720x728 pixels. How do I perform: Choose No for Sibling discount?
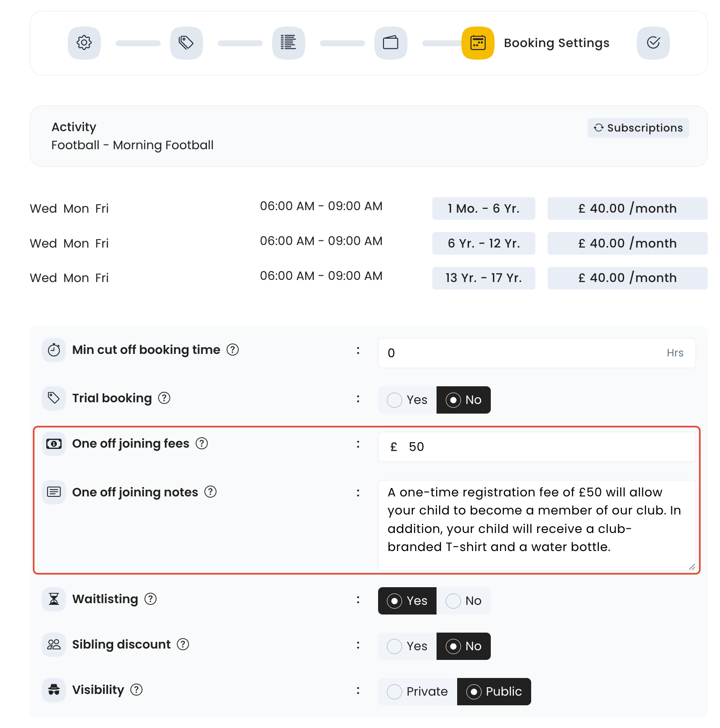(463, 646)
